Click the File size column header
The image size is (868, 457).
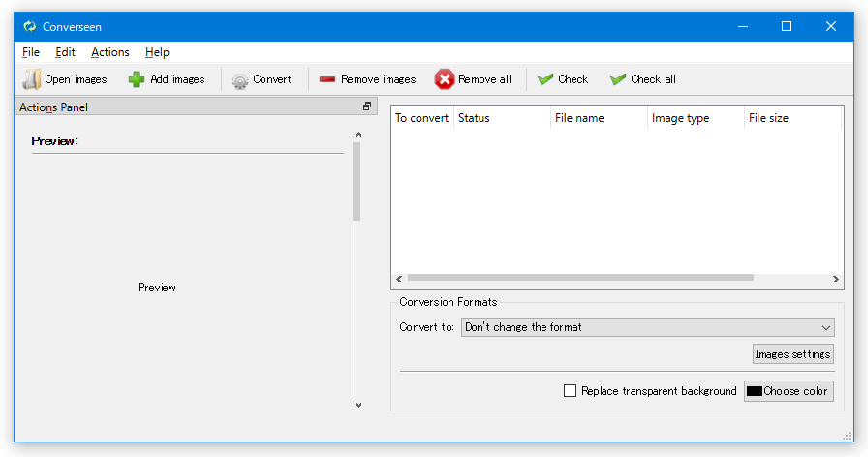(x=792, y=118)
